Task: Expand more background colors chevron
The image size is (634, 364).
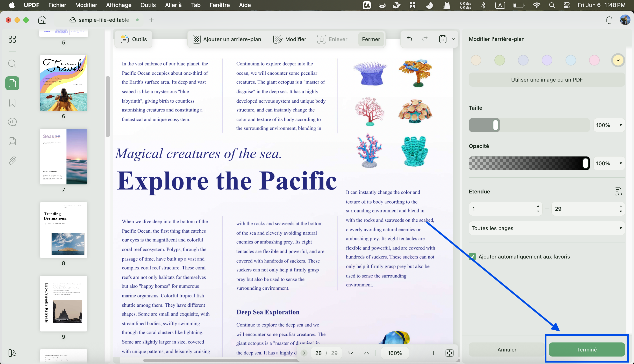Action: (x=618, y=60)
